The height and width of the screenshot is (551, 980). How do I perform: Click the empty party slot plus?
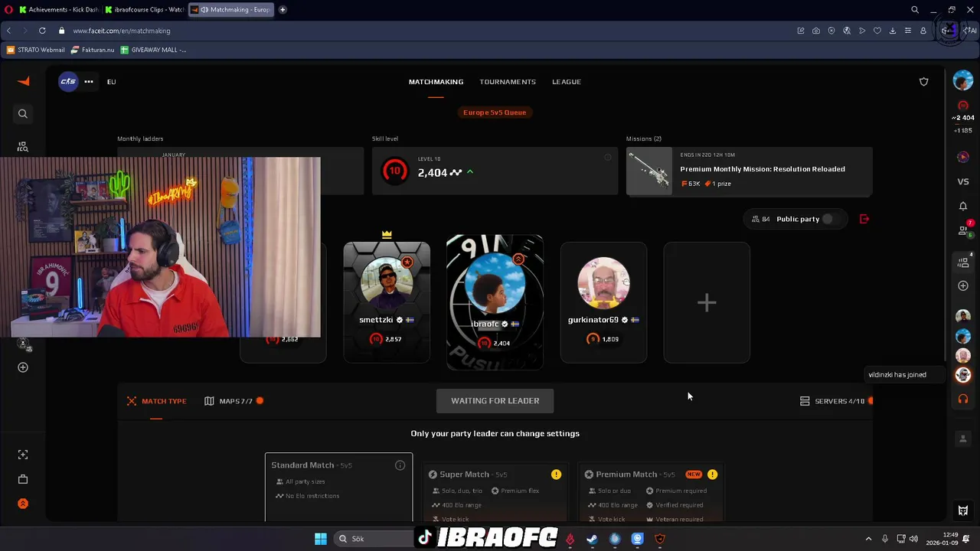[x=707, y=302]
